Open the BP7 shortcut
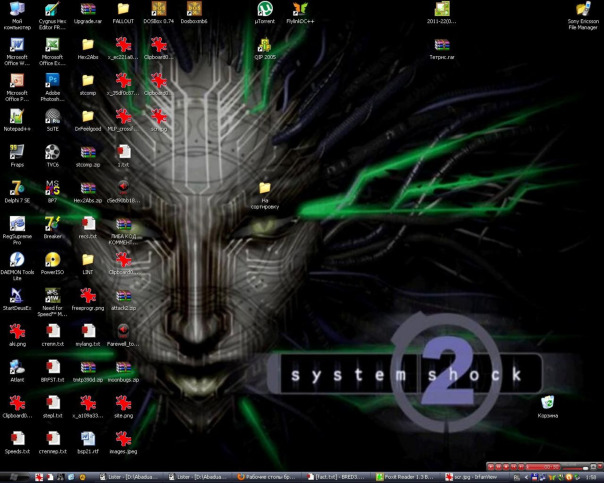The image size is (604, 483). 52,192
